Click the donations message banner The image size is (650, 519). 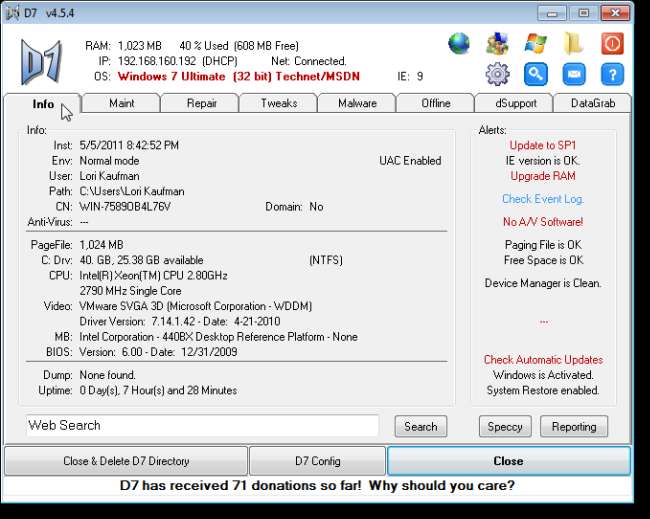click(317, 485)
